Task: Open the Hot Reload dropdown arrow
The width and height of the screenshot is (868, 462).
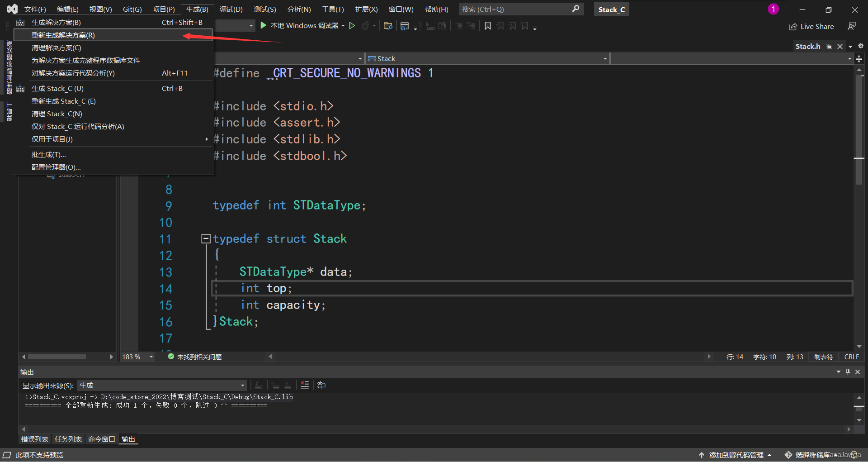Action: (374, 26)
